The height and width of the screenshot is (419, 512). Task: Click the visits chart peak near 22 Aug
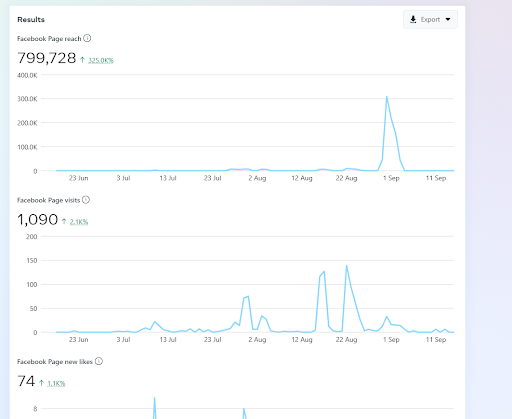[347, 266]
